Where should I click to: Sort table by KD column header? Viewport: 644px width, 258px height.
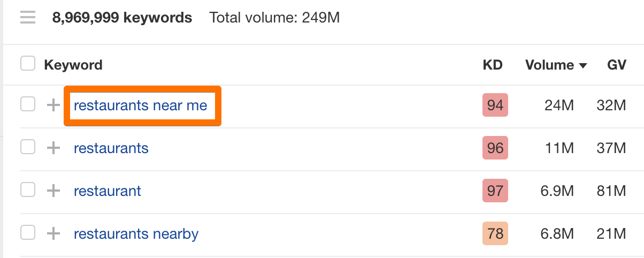493,65
